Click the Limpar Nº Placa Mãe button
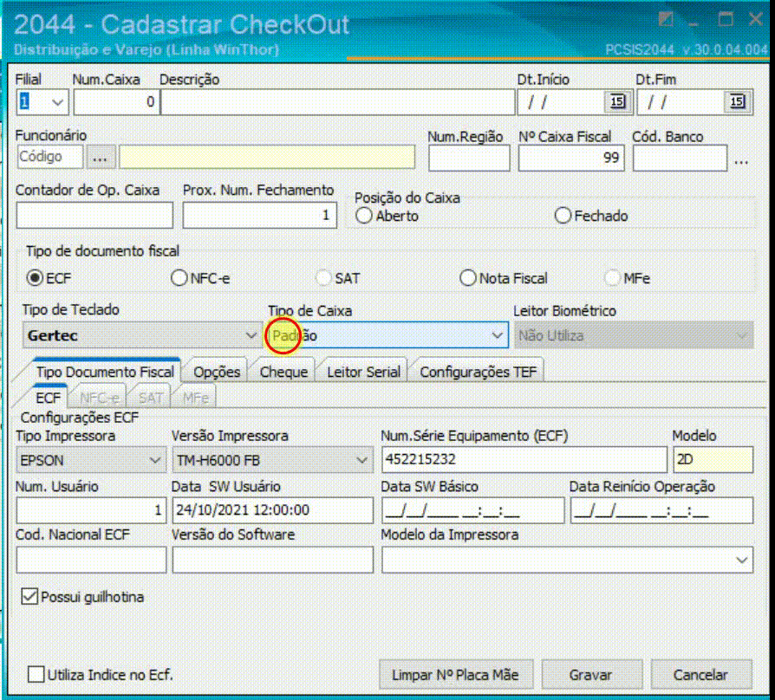The width and height of the screenshot is (775, 700). pos(456,674)
